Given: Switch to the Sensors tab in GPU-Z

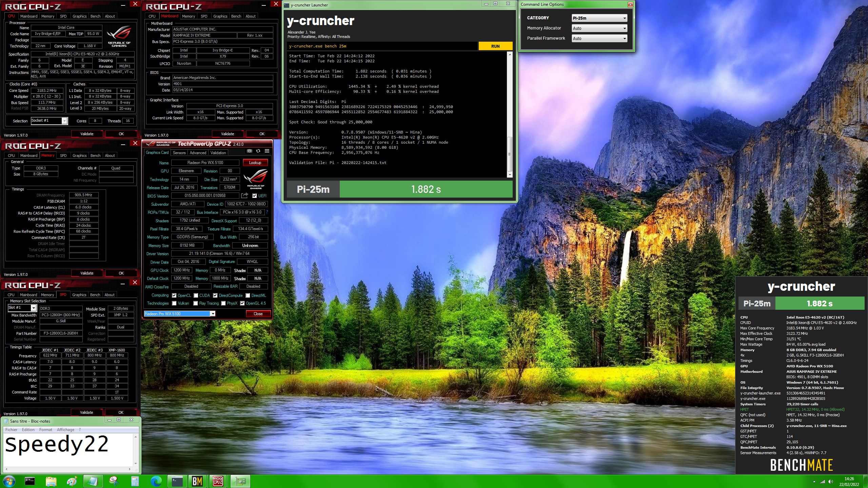Looking at the screenshot, I should click(x=179, y=153).
